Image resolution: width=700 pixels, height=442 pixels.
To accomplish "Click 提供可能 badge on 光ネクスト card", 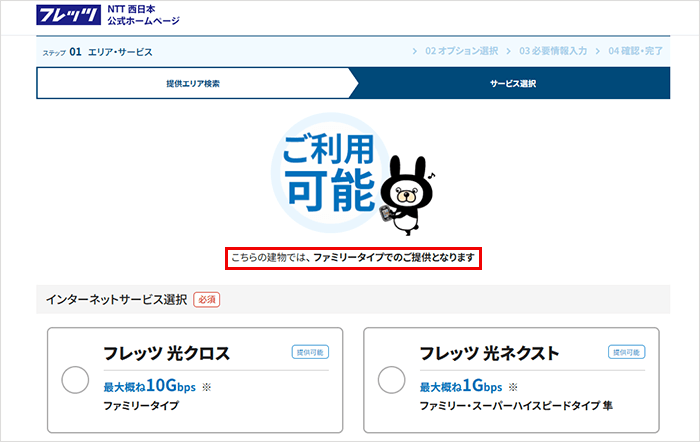I will point(626,352).
